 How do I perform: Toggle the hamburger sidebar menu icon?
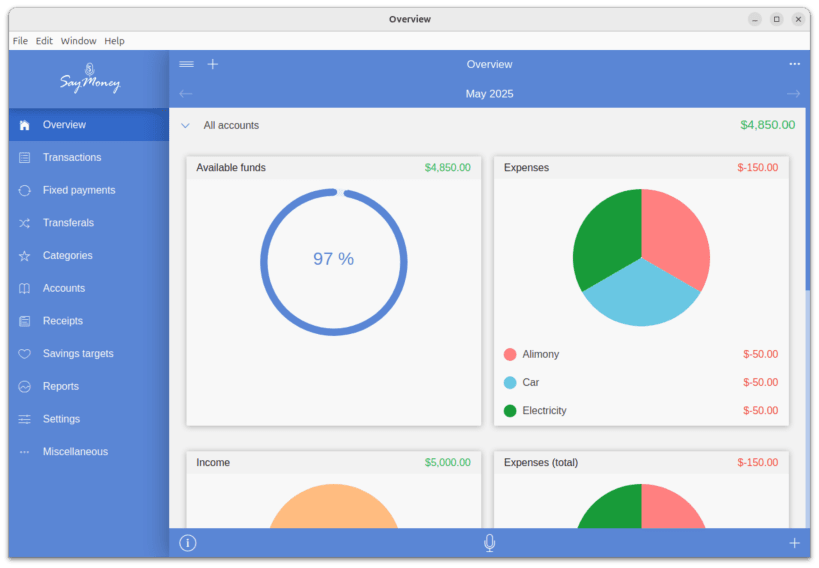point(186,64)
